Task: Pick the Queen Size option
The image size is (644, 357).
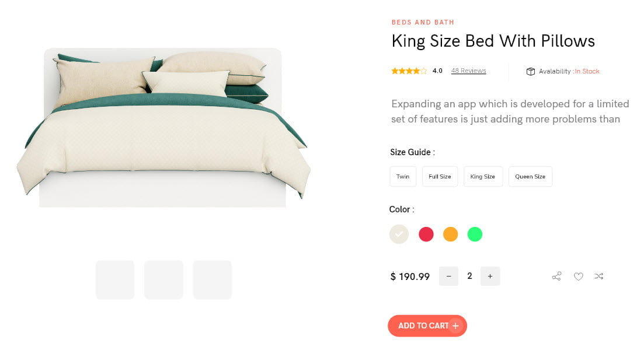Action: click(x=530, y=177)
